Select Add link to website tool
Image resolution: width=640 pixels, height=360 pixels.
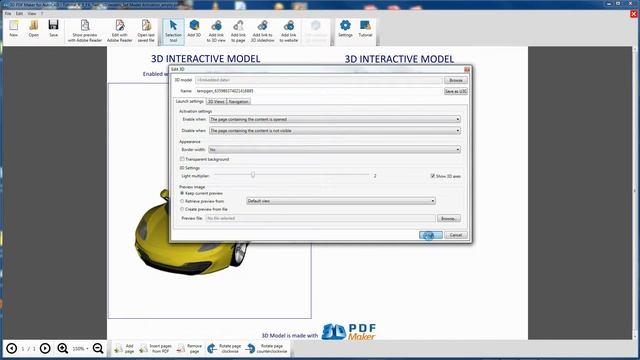click(289, 31)
